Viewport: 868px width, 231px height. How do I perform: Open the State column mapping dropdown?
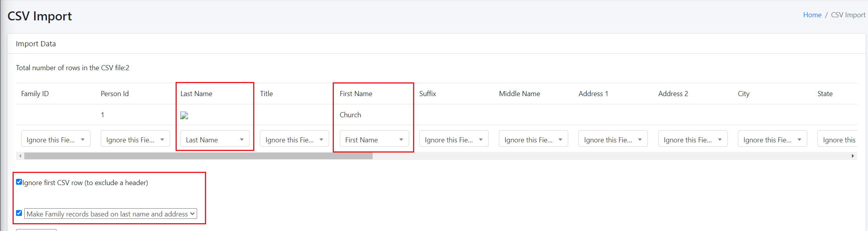[837, 139]
